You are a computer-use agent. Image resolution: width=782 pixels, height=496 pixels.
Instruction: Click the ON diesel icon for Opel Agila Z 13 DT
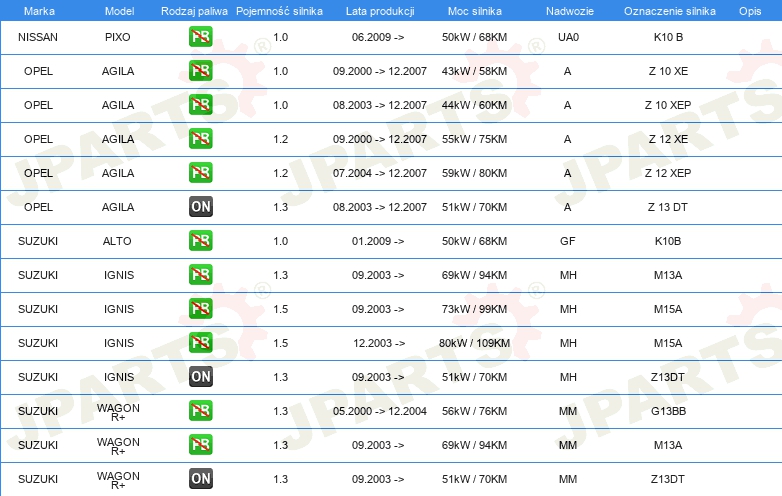pyautogui.click(x=200, y=206)
